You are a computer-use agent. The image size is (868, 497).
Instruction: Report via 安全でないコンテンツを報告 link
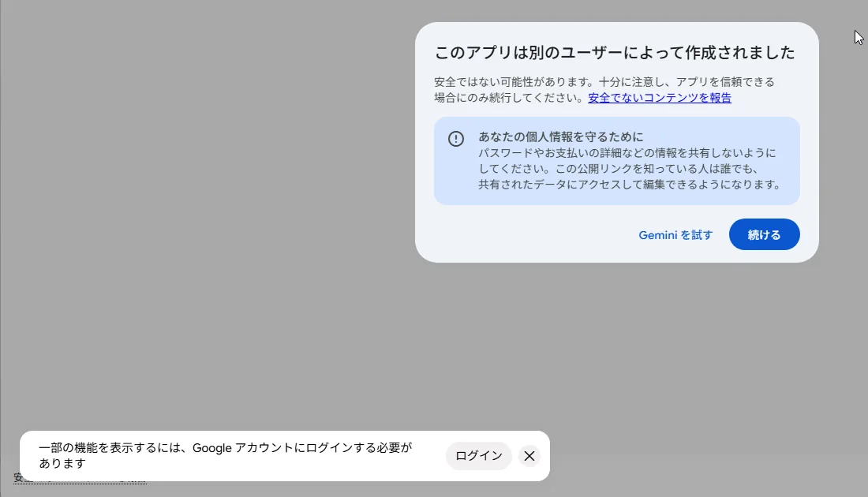point(660,97)
